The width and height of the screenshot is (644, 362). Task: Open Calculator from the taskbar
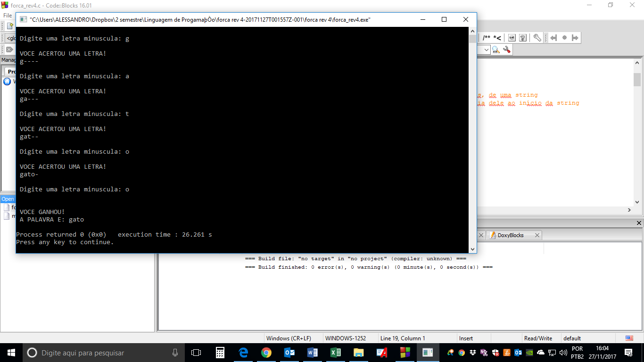click(x=220, y=353)
